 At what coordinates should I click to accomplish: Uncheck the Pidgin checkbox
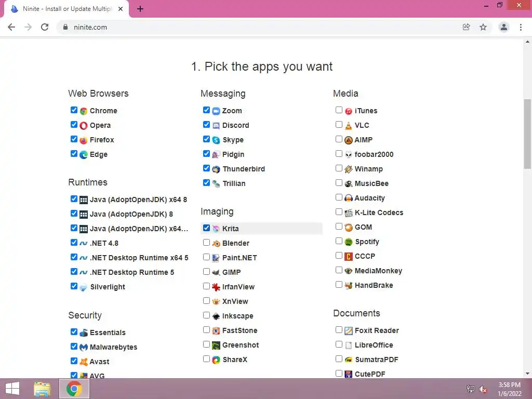[206, 154]
